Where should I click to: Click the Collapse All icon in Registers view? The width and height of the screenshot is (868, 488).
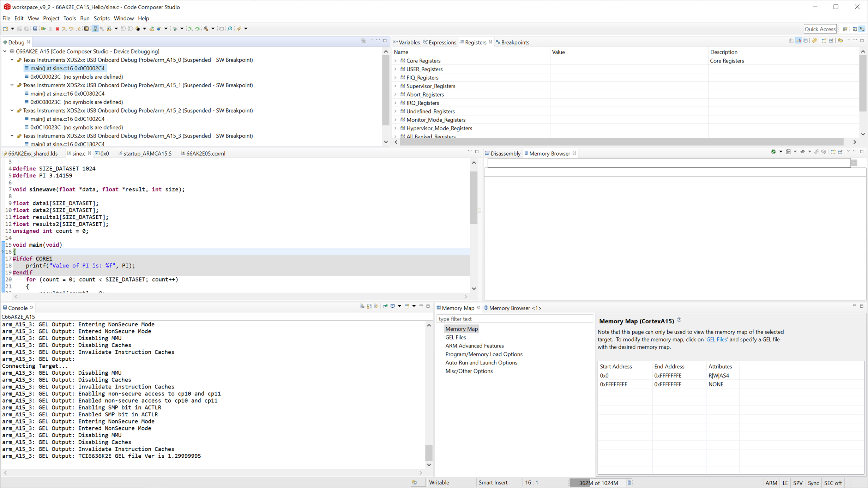806,41
